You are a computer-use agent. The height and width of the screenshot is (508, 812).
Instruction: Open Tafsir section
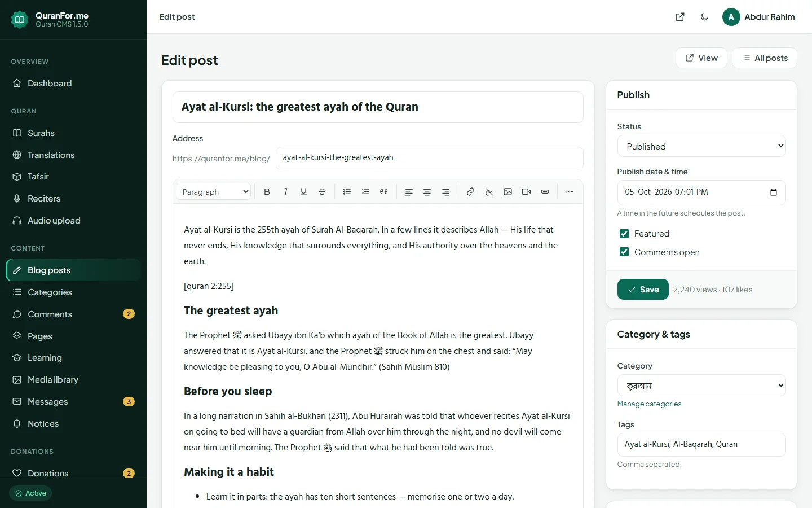73,177
